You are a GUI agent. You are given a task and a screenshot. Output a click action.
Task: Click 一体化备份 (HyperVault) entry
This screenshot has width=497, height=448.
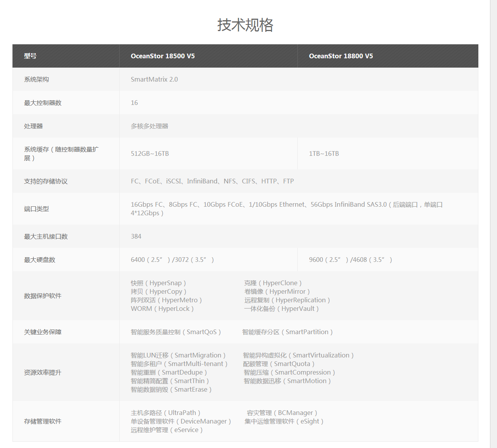282,309
